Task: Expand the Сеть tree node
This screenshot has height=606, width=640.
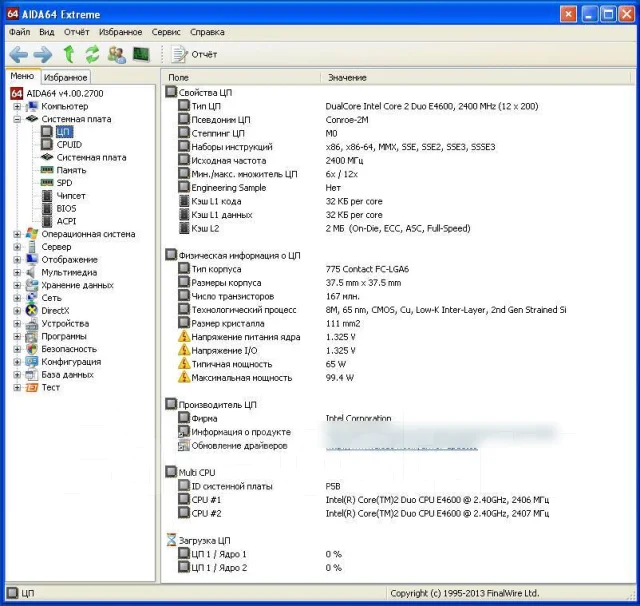Action: 17,298
